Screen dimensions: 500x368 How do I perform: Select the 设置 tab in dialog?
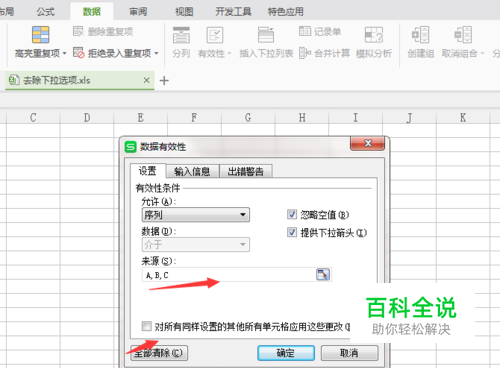point(148,171)
